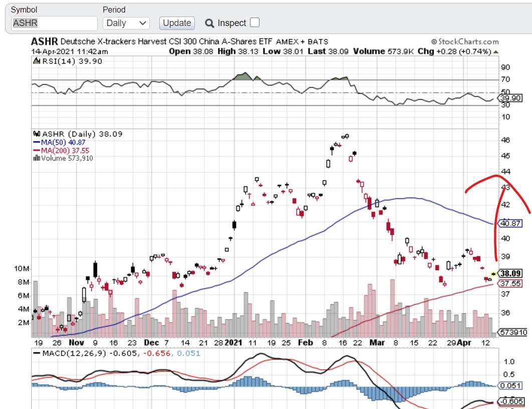Click the 39.90 RSI value tag
532x409 pixels.
pos(511,99)
